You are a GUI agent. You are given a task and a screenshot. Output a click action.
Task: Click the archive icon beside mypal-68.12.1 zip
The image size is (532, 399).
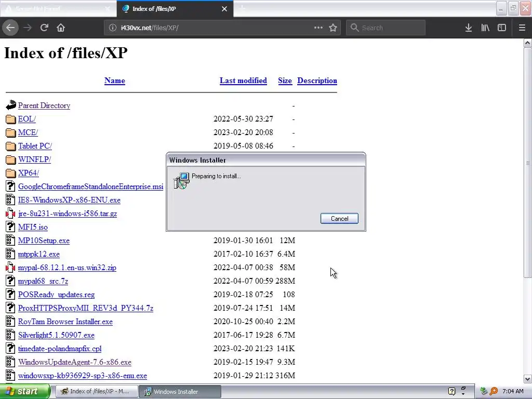pos(10,268)
